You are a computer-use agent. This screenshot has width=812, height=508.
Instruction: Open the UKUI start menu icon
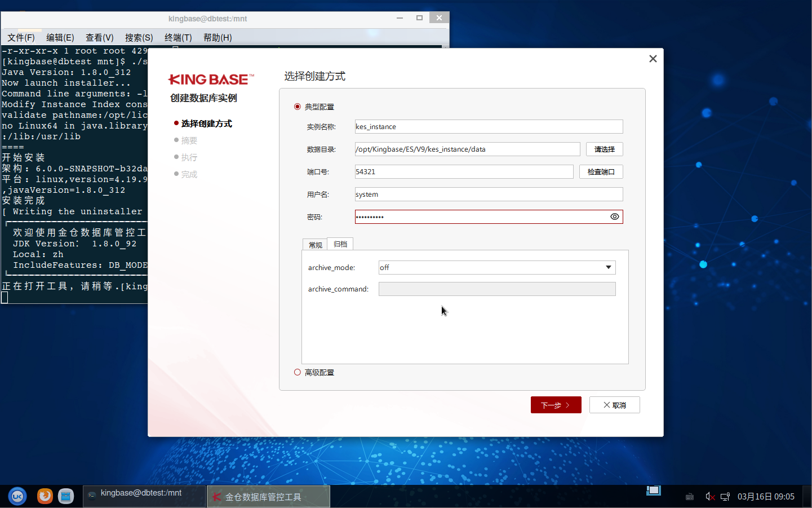pyautogui.click(x=17, y=496)
